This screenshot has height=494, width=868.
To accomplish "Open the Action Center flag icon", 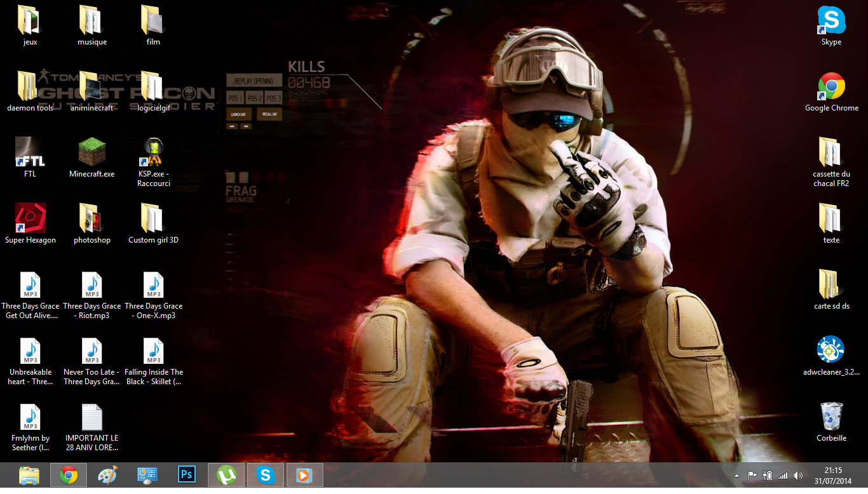I will pos(752,476).
